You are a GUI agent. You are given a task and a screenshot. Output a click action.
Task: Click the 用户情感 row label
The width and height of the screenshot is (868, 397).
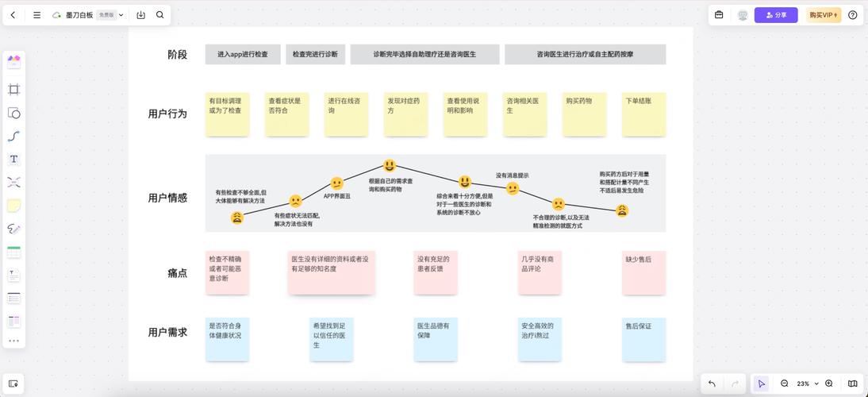[x=167, y=198]
